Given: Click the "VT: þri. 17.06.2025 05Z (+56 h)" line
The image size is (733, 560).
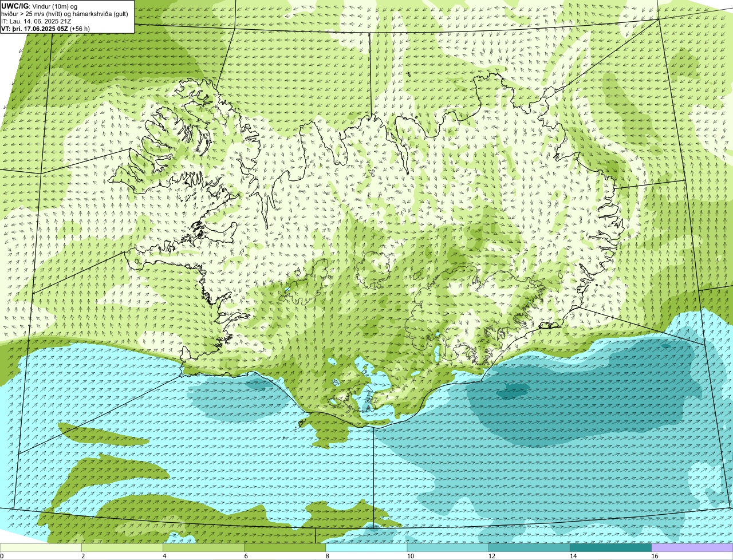Looking at the screenshot, I should pyautogui.click(x=45, y=29).
